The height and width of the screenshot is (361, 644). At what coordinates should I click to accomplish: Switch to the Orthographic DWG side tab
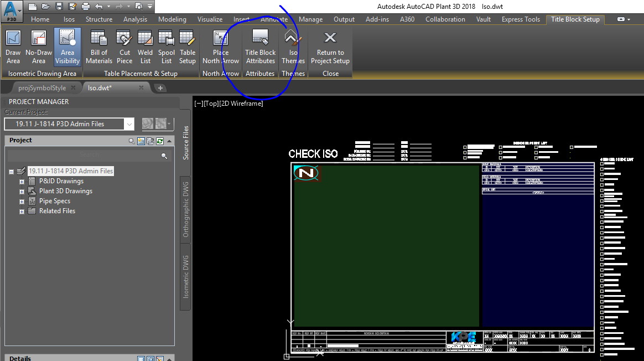pos(186,210)
